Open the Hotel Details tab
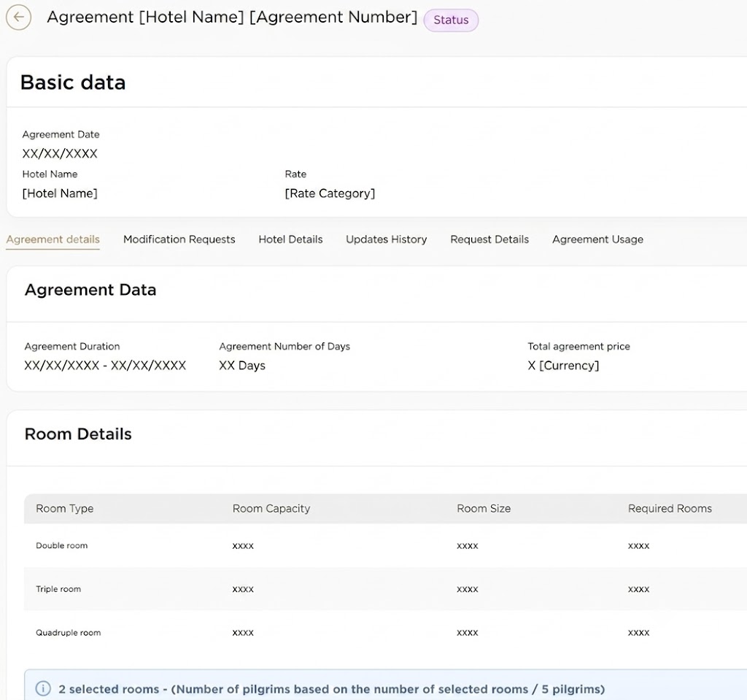Screen dimensions: 747x700 point(290,239)
